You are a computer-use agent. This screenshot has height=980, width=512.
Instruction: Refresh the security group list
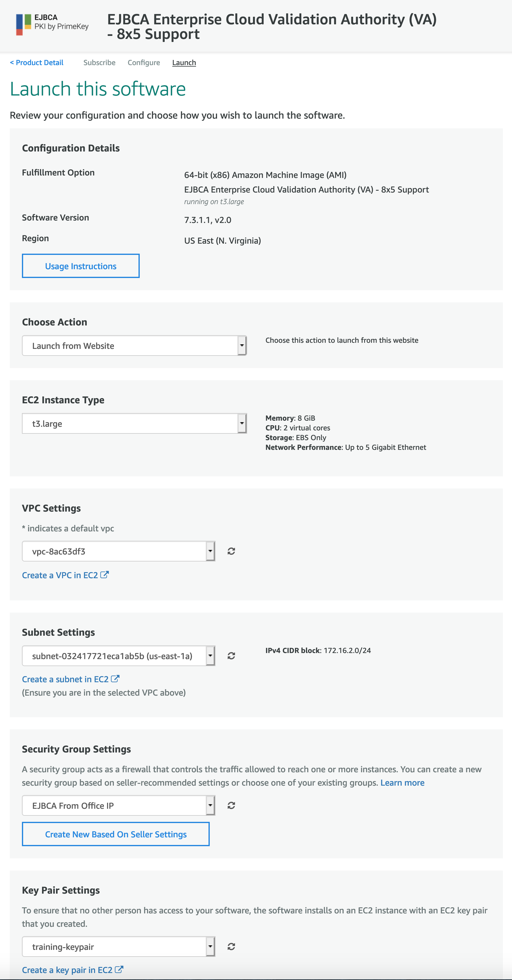231,805
